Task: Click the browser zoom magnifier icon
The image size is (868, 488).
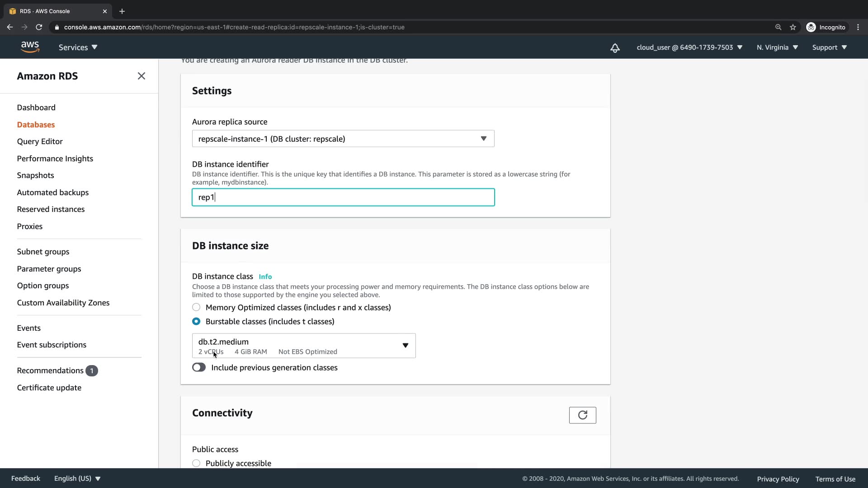Action: (778, 27)
